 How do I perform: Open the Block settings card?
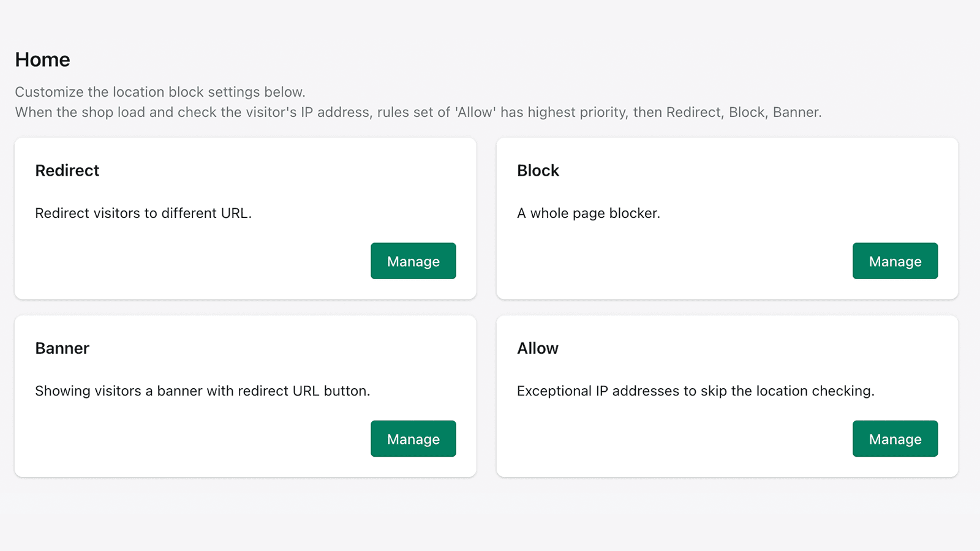click(x=728, y=219)
